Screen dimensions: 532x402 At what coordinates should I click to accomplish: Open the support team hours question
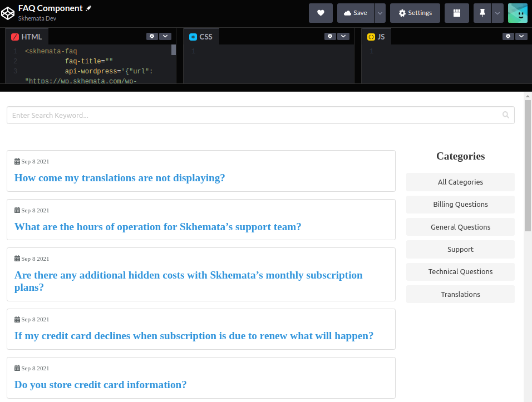coord(158,227)
